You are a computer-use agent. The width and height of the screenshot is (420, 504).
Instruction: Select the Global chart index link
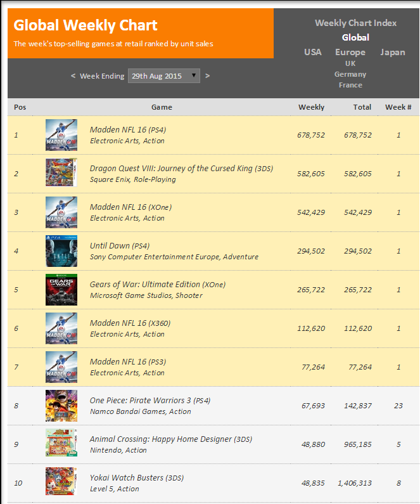pyautogui.click(x=355, y=37)
